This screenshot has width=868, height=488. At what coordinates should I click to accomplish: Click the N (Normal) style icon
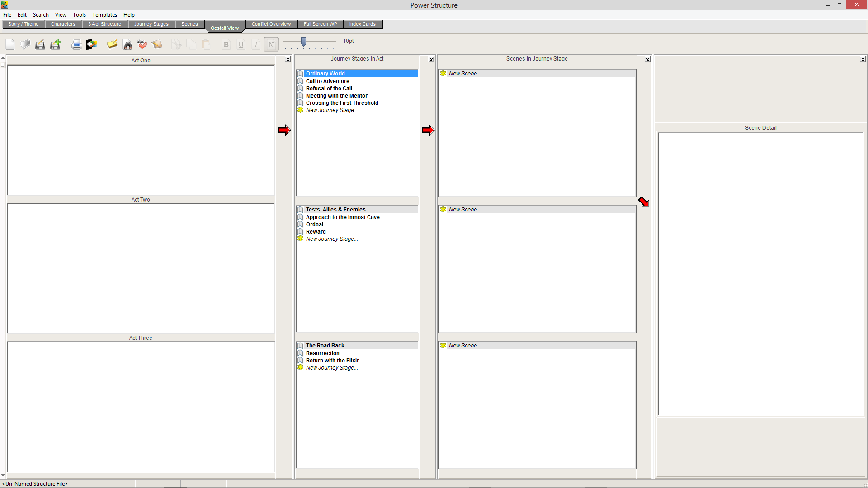click(271, 44)
